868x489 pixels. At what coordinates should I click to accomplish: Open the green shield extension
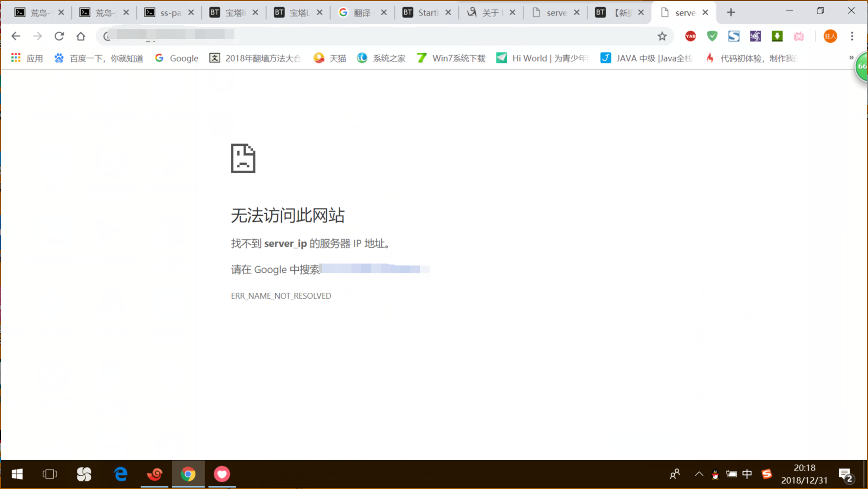712,36
